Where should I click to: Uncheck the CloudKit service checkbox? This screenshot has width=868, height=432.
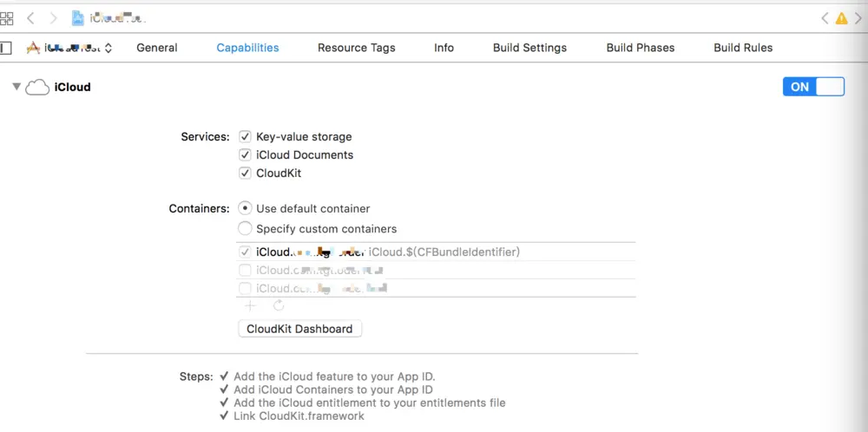coord(245,173)
